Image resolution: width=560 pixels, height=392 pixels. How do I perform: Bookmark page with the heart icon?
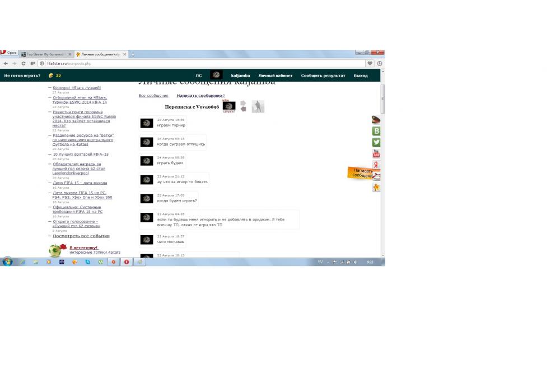(x=370, y=63)
